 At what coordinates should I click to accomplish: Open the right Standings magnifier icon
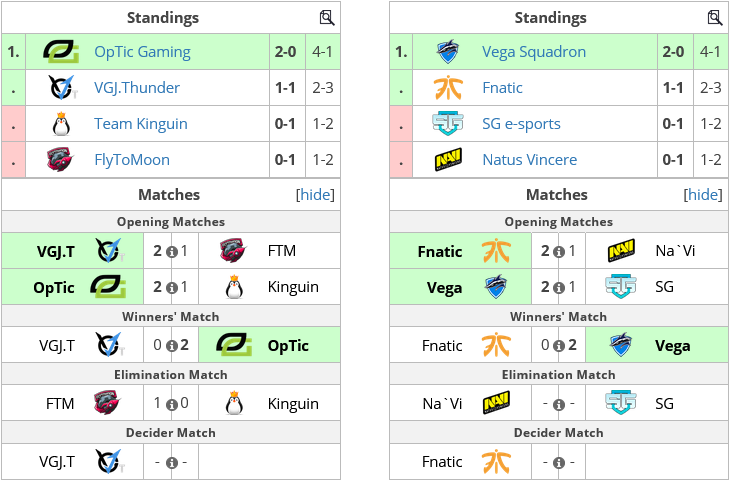[x=715, y=18]
